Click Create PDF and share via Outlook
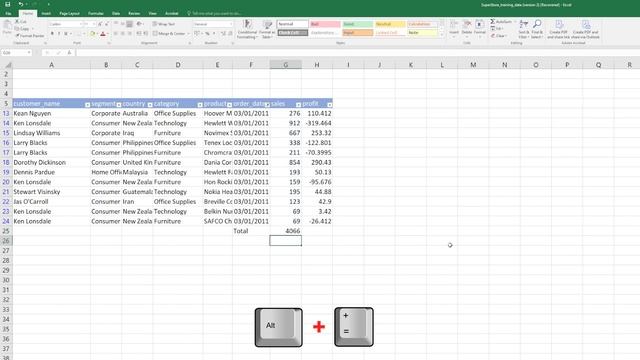This screenshot has height=360, width=640. pos(585,29)
